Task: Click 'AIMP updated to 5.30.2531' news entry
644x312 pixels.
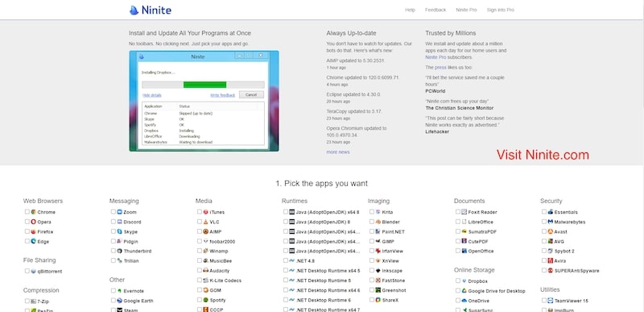Action: coord(356,60)
